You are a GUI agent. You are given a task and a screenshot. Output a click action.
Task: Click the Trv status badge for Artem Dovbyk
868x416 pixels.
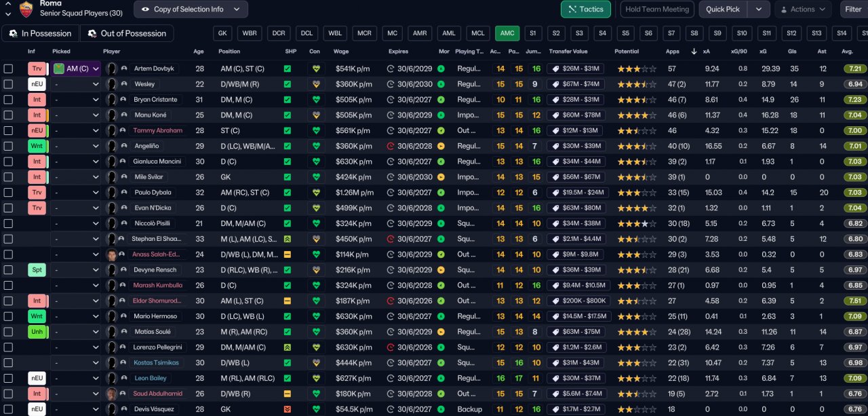(37, 69)
